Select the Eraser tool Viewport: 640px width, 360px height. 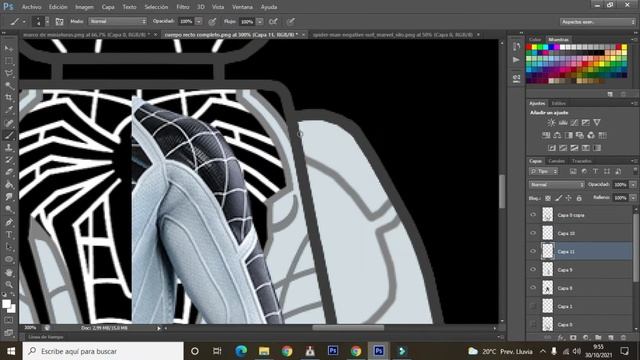(9, 172)
